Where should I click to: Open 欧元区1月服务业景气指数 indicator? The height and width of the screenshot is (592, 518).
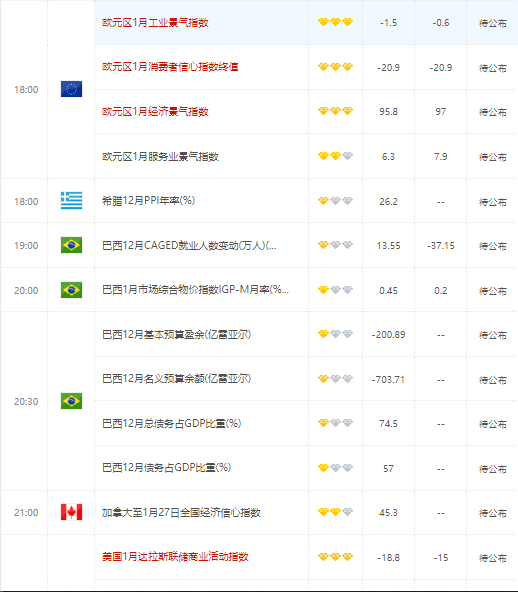pos(160,156)
